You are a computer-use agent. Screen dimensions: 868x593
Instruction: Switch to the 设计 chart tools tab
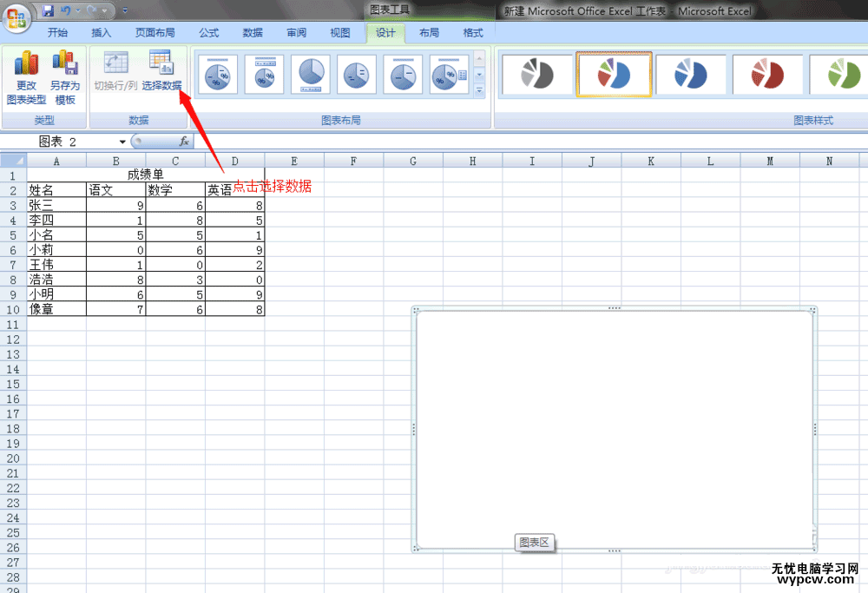(385, 33)
